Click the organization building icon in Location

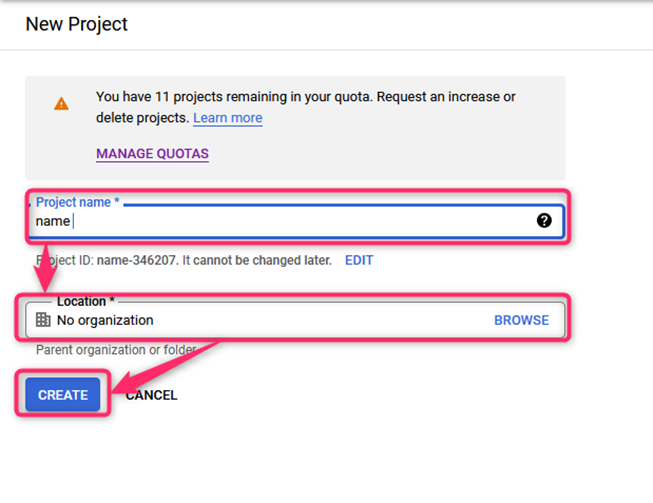click(x=43, y=320)
